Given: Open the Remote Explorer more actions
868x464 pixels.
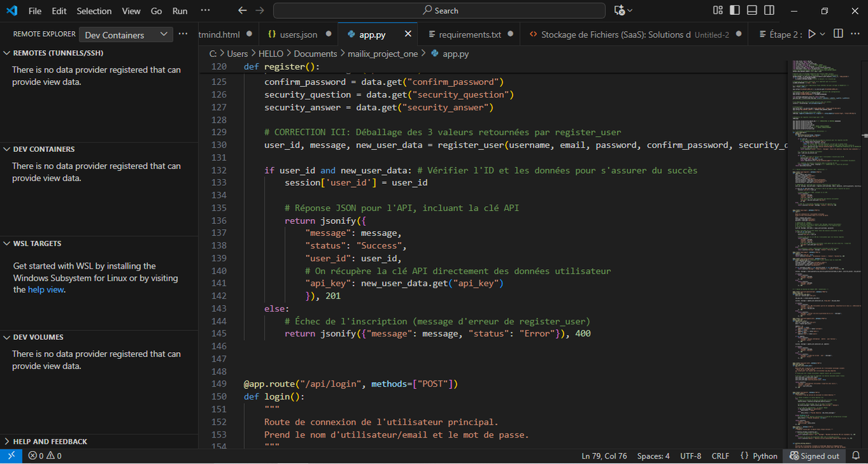Looking at the screenshot, I should click(x=183, y=34).
